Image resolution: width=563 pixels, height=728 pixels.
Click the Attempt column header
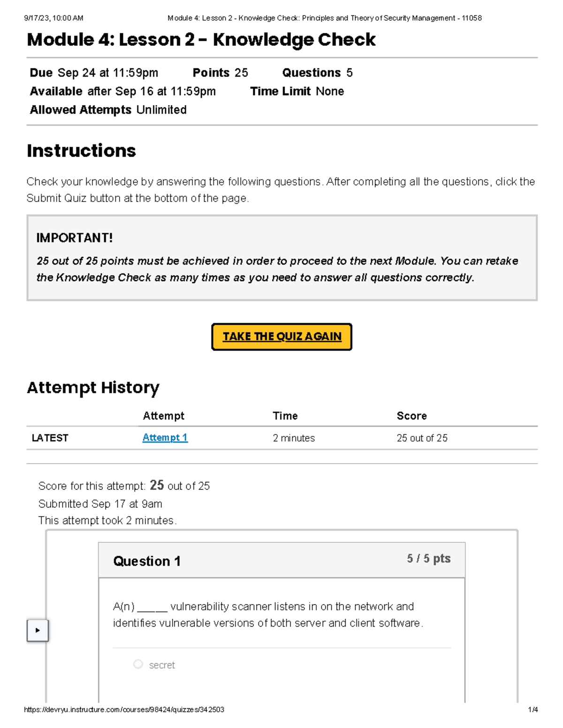click(163, 416)
